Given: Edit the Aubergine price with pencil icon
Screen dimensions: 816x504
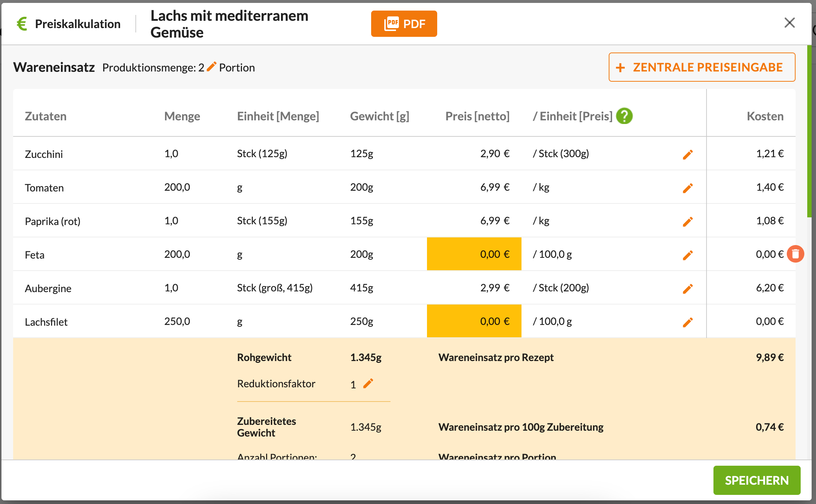Looking at the screenshot, I should coord(688,289).
